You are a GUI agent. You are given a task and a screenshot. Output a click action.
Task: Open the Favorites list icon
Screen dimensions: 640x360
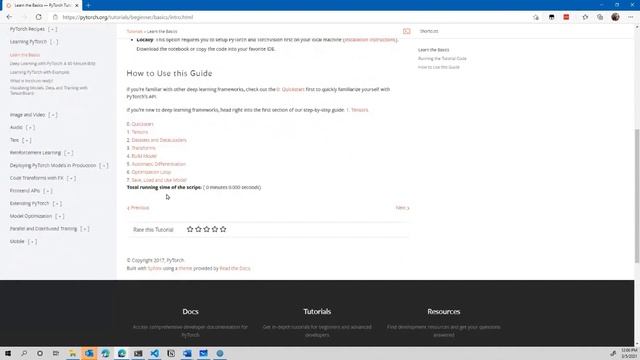point(585,17)
